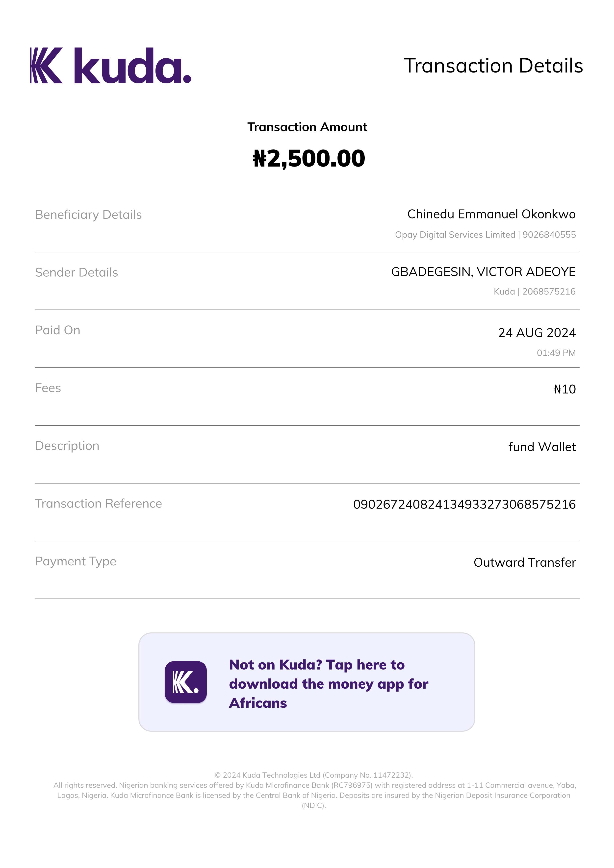Click the Kuda sender account number
614x868 pixels.
(534, 291)
